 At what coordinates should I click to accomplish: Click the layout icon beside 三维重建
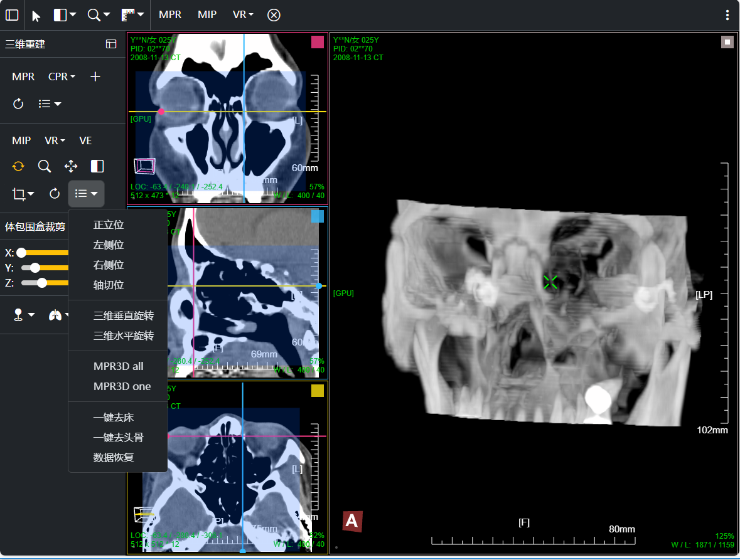[x=111, y=44]
